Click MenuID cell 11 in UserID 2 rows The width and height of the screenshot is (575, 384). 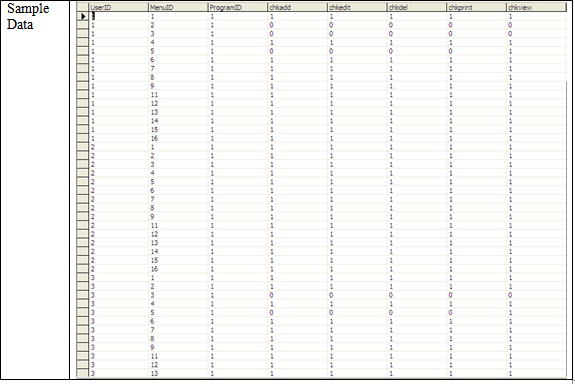[178, 226]
